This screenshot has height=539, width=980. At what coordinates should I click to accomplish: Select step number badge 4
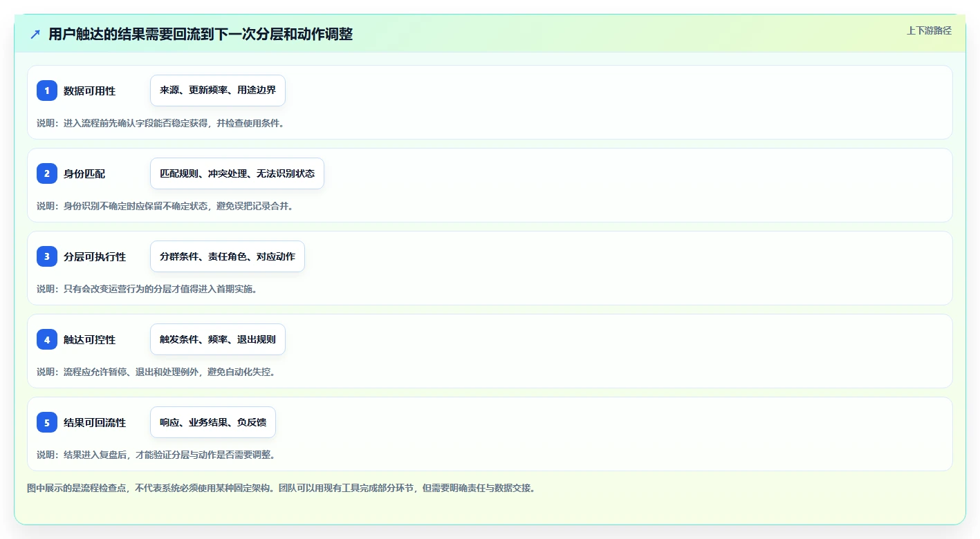(x=47, y=339)
